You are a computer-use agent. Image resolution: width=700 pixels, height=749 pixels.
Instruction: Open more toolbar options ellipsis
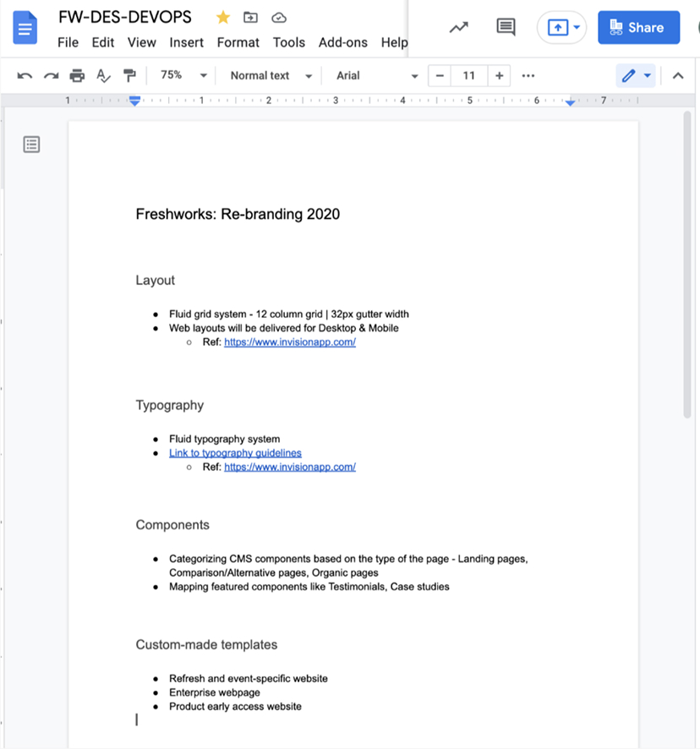(x=528, y=75)
